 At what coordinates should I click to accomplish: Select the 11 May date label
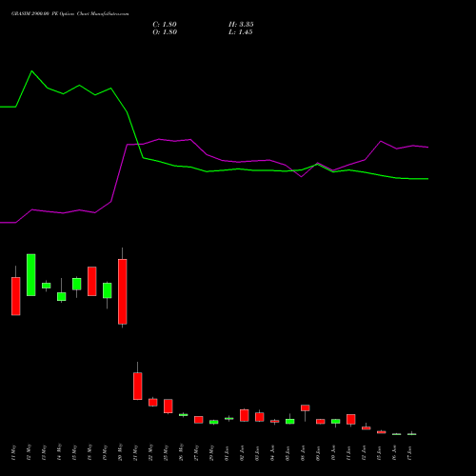(13, 453)
